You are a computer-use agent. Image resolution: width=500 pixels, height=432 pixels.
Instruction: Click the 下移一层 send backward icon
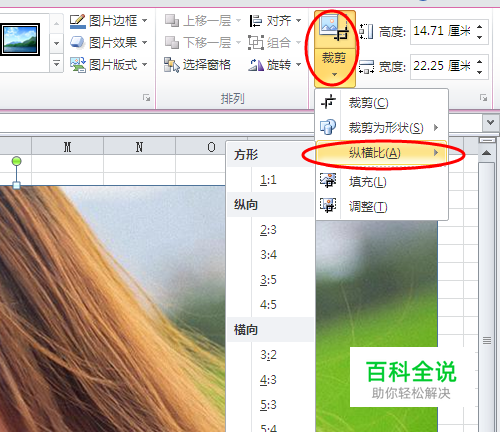[x=172, y=43]
